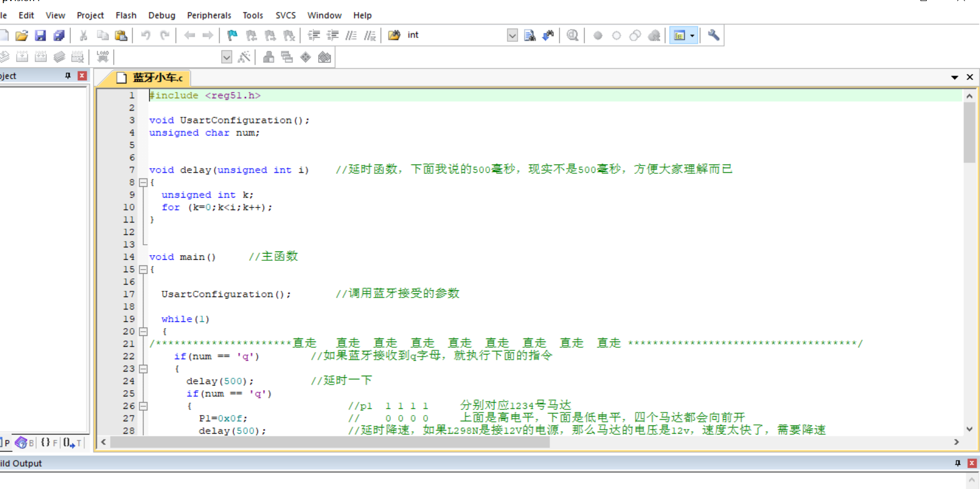Click the manage multi-project workspace icon
The height and width of the screenshot is (489, 980).
coord(287,57)
